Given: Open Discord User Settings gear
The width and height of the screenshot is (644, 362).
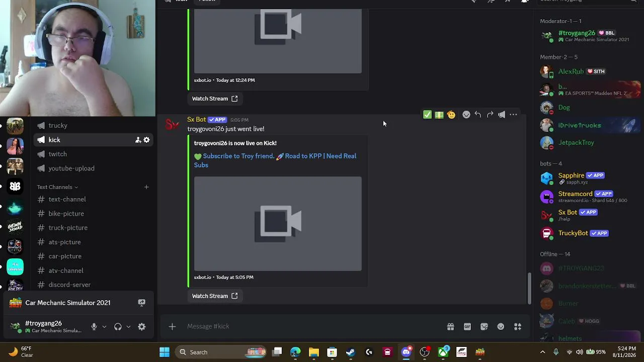Looking at the screenshot, I should (x=142, y=327).
